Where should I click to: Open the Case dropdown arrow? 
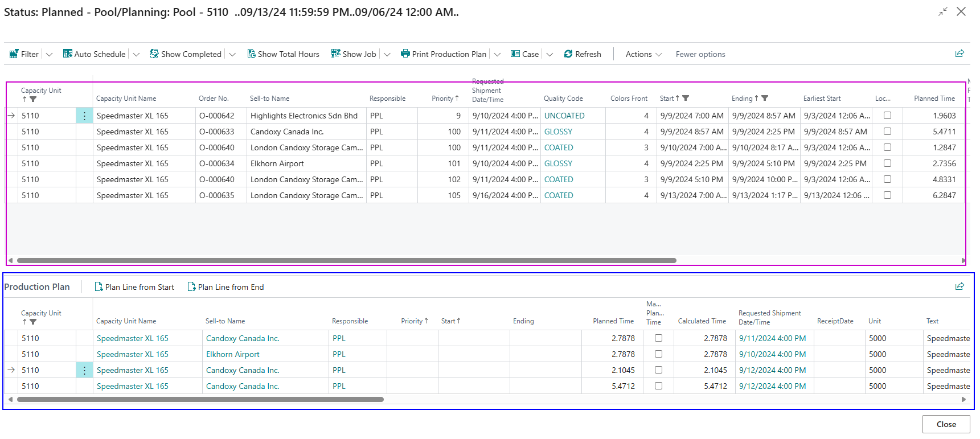(x=550, y=55)
